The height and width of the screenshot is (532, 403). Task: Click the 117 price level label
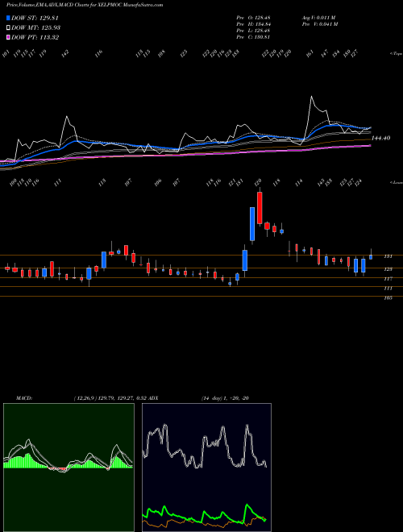388,279
